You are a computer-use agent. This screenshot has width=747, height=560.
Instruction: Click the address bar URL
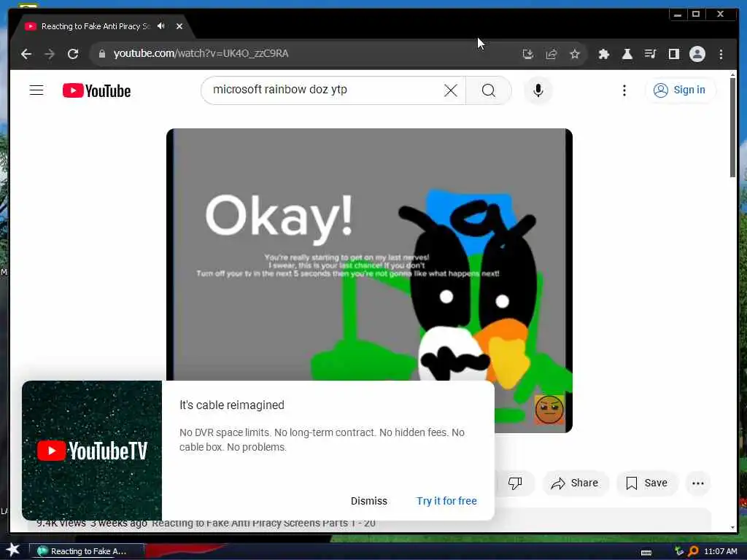pyautogui.click(x=201, y=53)
